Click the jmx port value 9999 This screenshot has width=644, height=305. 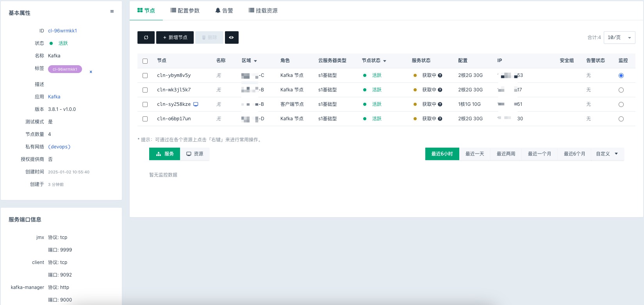(x=66, y=250)
